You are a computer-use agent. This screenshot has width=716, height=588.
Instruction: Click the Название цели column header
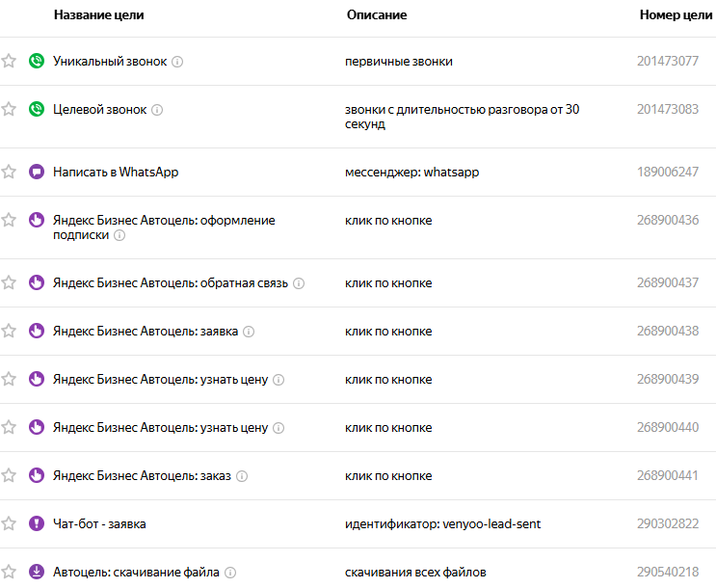pyautogui.click(x=97, y=15)
